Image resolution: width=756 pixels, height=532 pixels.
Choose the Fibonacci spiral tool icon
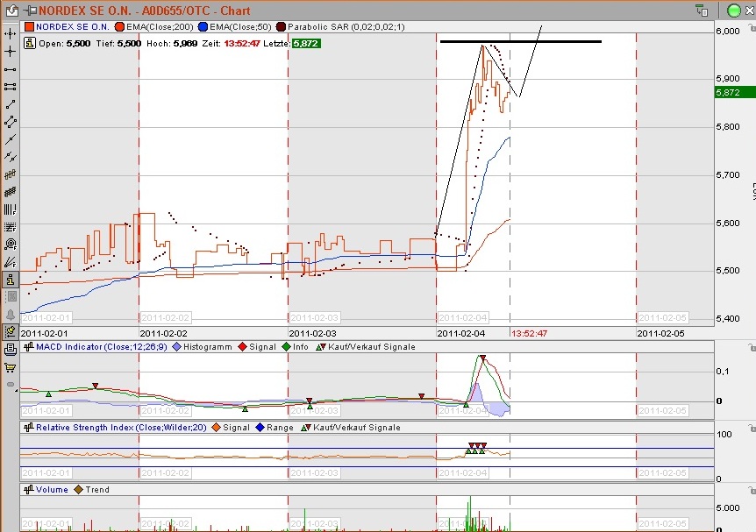click(x=10, y=243)
